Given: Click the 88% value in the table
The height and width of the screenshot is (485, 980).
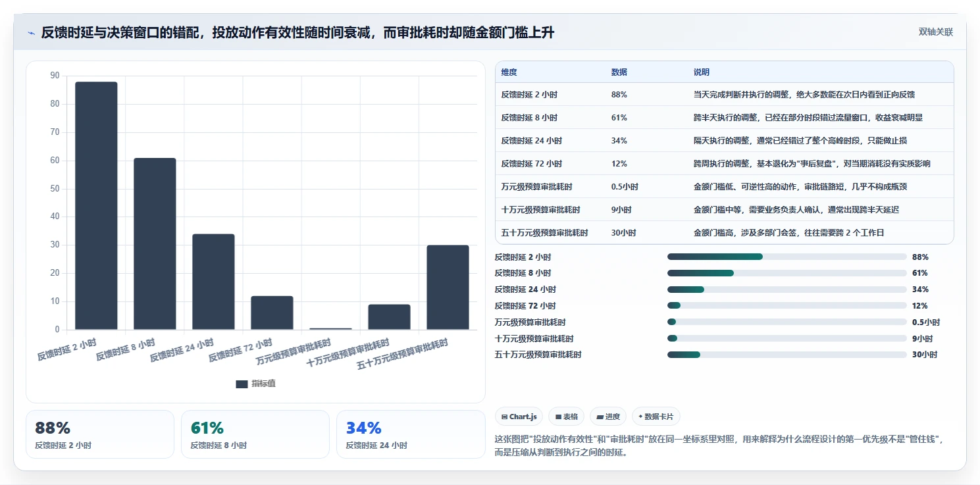Looking at the screenshot, I should pyautogui.click(x=619, y=95).
